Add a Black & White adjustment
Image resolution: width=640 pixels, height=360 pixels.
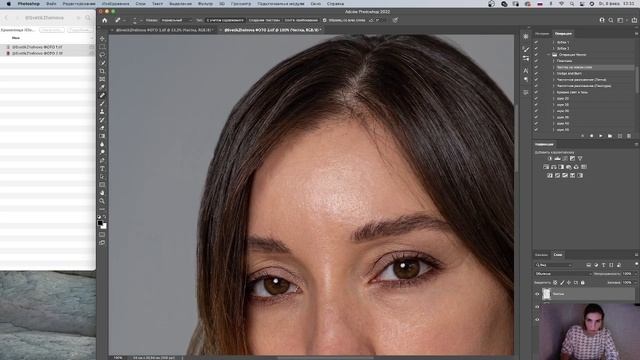click(x=561, y=167)
